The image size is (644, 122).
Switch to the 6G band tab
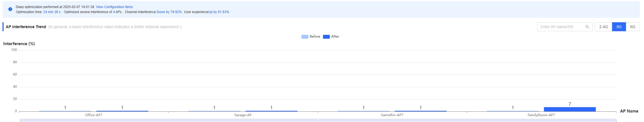coord(633,27)
